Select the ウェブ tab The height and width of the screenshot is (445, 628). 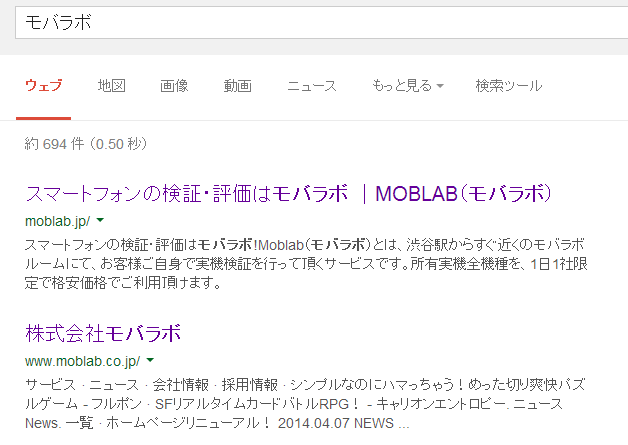coord(44,86)
